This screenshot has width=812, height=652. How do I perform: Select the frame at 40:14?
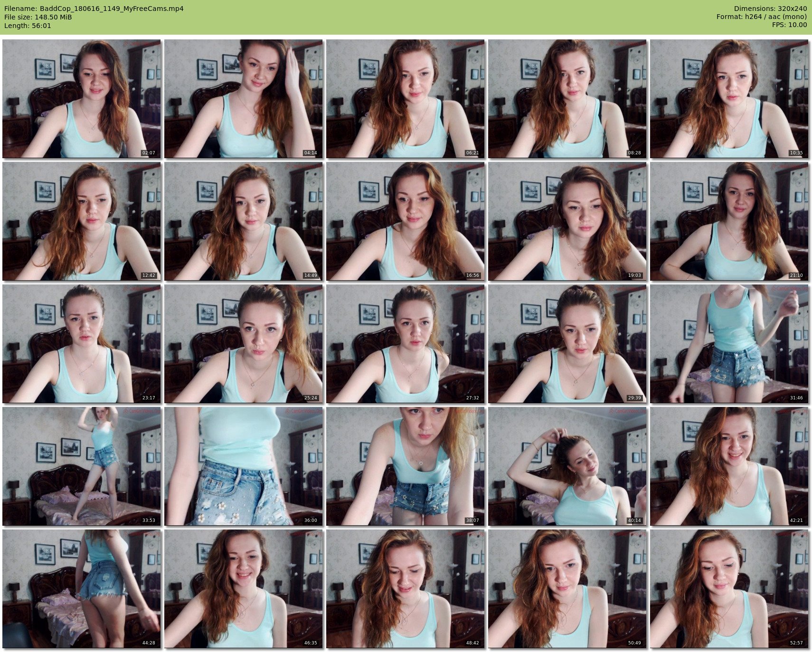567,466
